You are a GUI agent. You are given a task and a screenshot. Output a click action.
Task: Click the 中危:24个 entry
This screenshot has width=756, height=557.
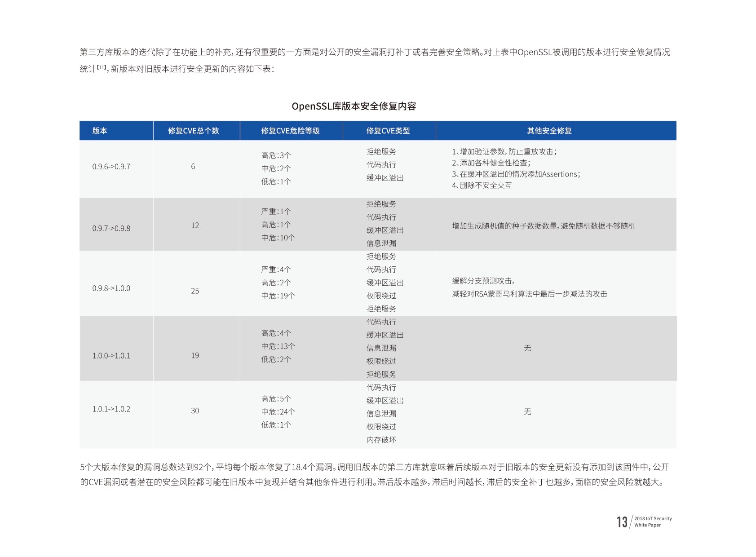tap(279, 412)
